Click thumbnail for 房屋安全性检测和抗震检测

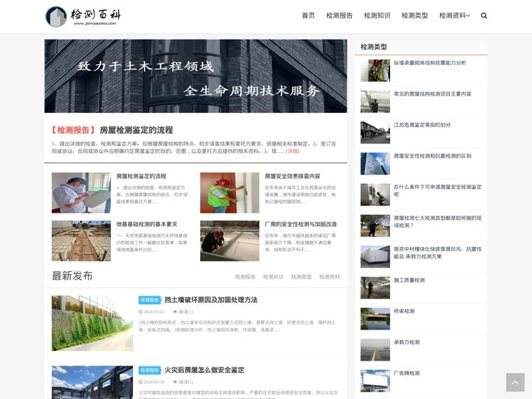pyautogui.click(x=375, y=163)
